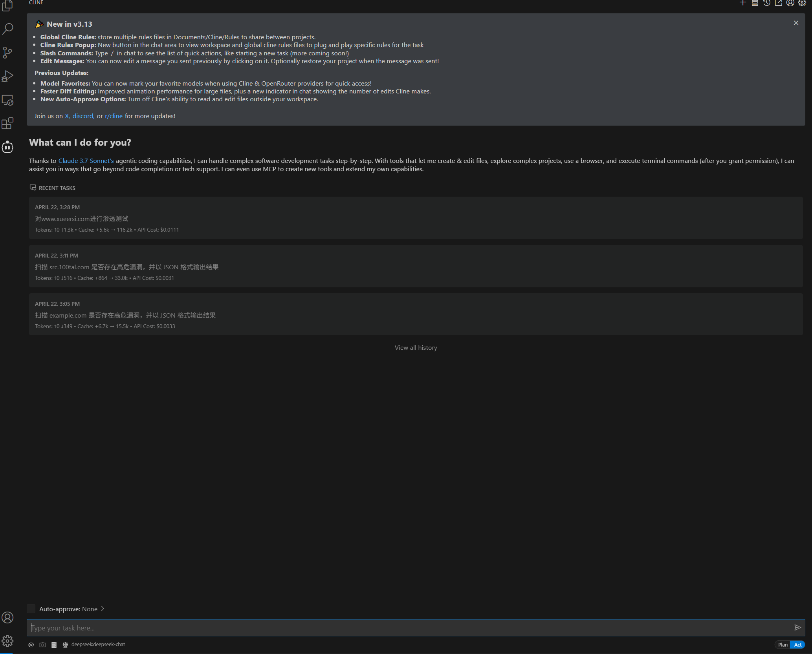Click the pop-out to editor icon

(x=778, y=3)
